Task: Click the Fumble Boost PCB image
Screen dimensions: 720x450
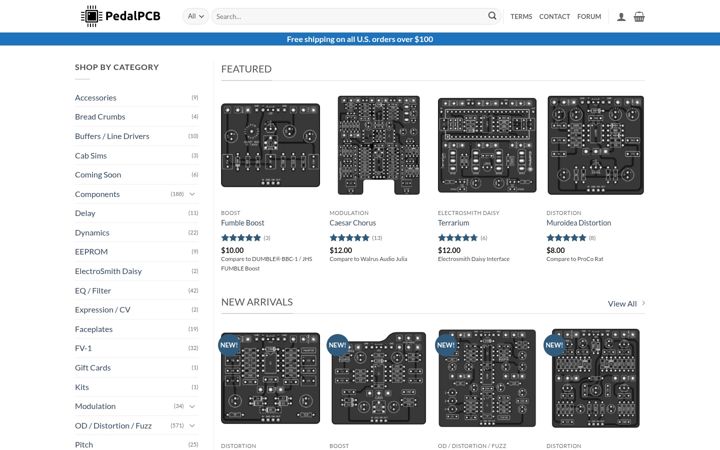Action: pos(270,145)
